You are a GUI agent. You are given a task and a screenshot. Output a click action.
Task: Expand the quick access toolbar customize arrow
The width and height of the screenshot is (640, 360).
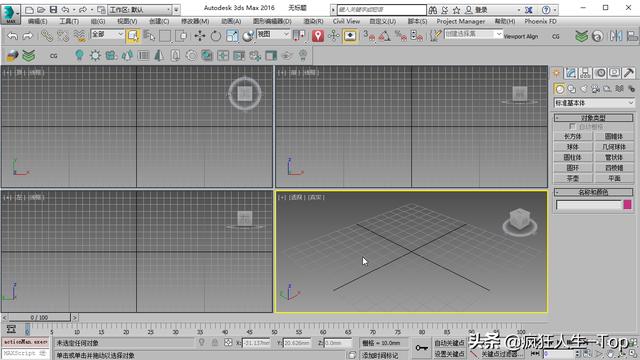coord(176,9)
